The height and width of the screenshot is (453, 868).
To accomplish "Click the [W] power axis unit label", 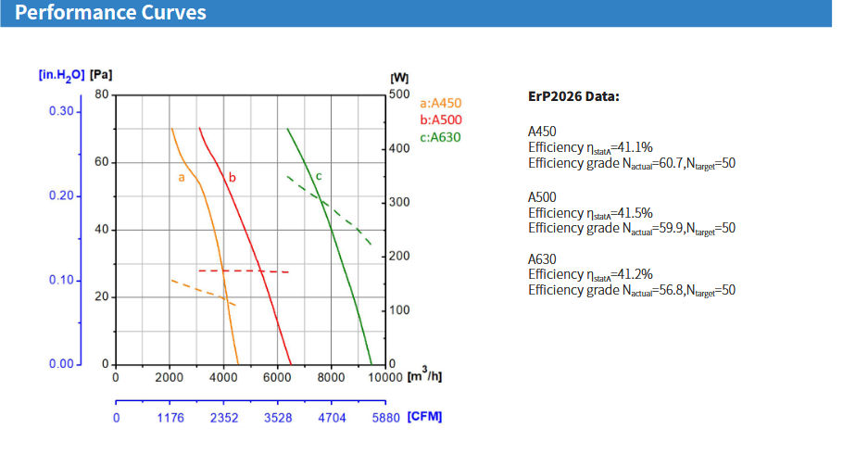I will pos(400,78).
